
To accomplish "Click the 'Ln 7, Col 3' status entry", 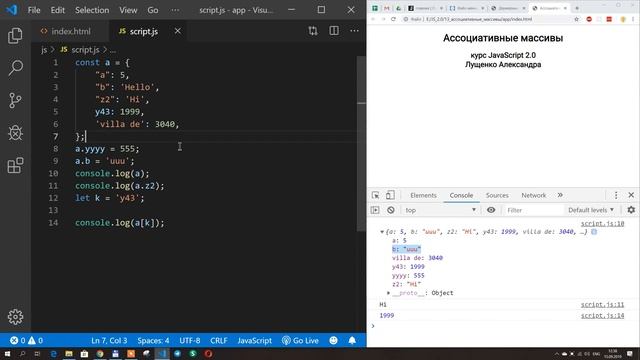I will click(109, 340).
